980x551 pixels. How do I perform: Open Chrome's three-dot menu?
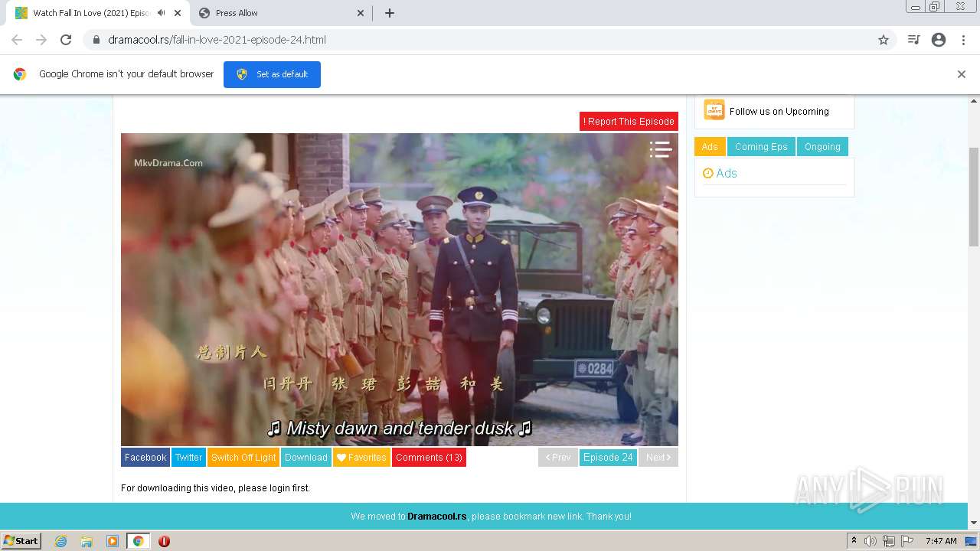[964, 40]
